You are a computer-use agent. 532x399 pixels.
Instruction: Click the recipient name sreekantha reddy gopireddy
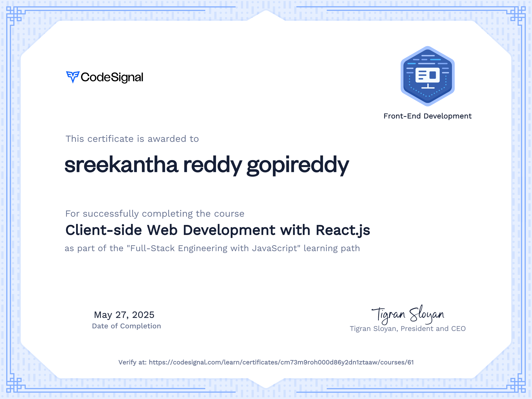tap(207, 165)
